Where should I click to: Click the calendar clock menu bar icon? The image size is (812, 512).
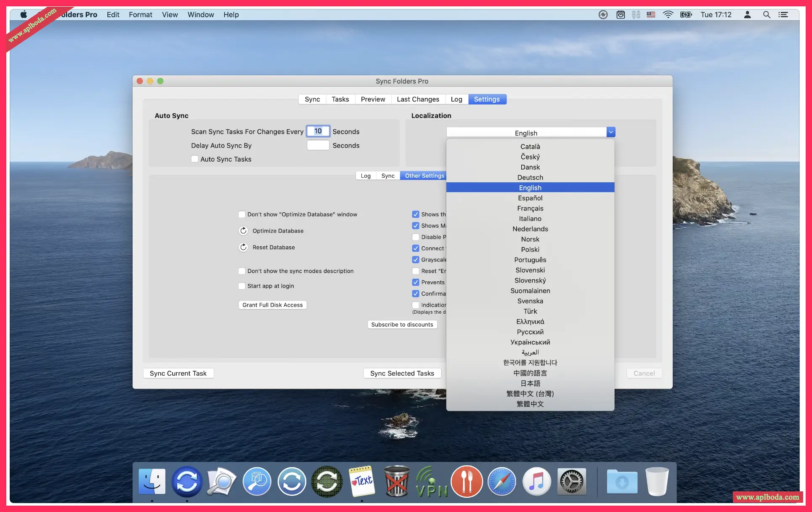[621, 15]
